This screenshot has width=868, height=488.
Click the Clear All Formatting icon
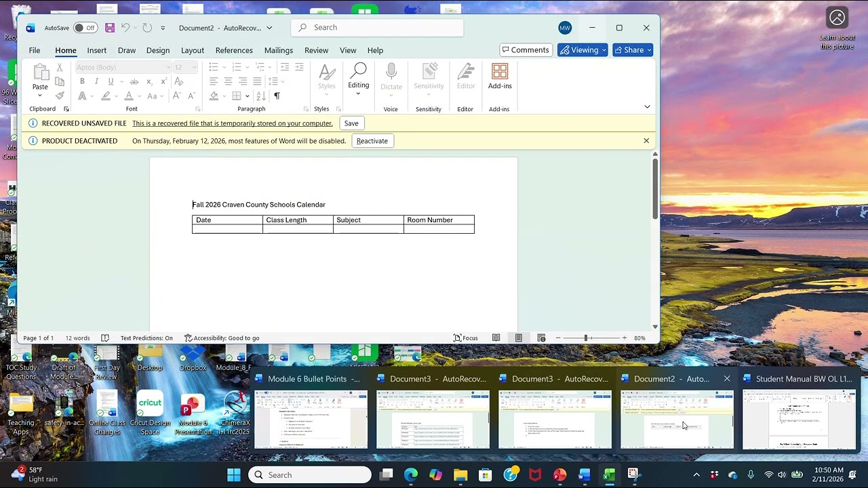click(x=178, y=81)
